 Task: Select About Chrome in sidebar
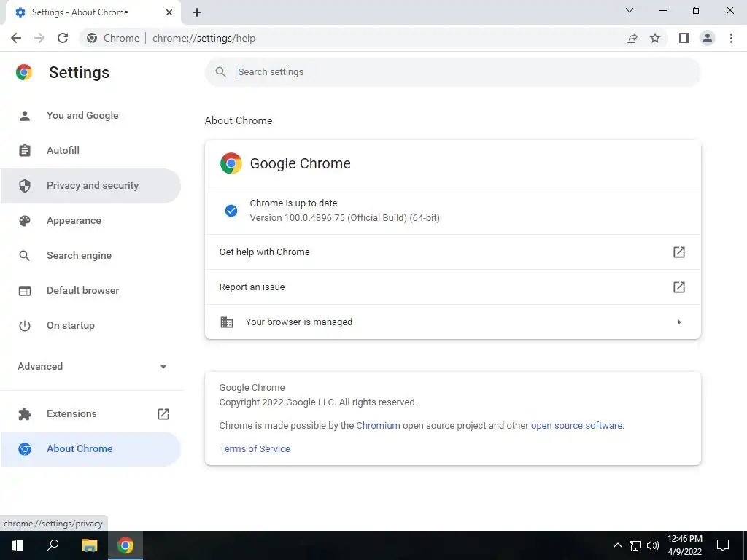click(90, 449)
